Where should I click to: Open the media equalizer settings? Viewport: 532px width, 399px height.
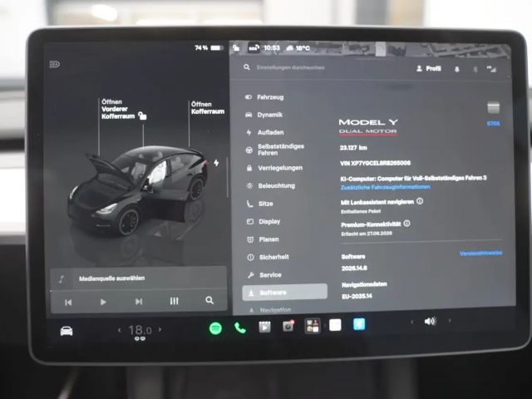click(x=174, y=301)
